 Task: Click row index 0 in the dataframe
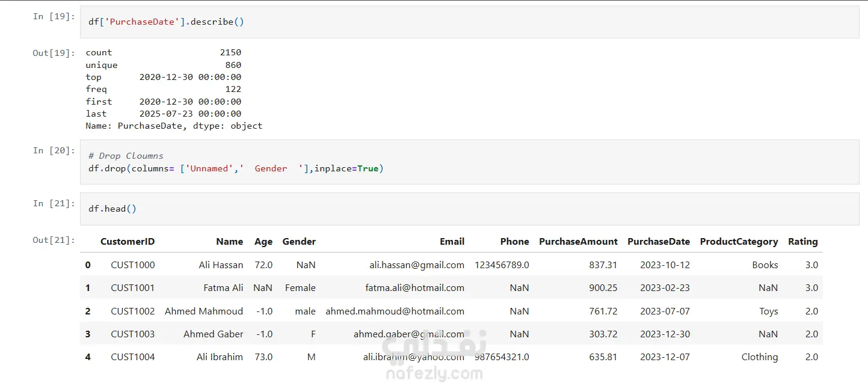[88, 265]
